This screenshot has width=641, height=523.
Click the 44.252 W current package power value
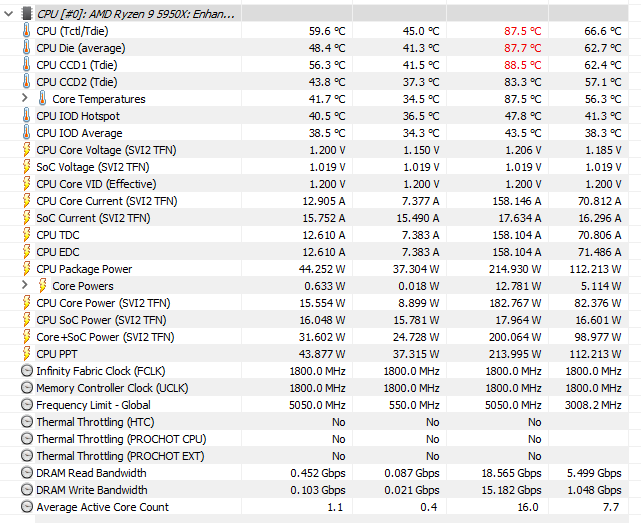tap(322, 269)
